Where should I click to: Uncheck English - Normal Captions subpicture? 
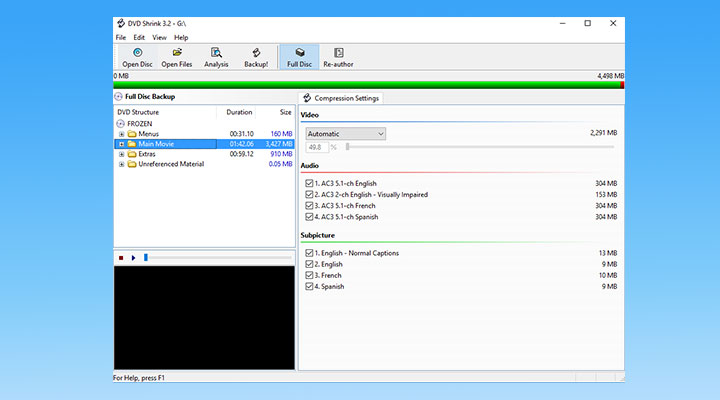coord(310,253)
